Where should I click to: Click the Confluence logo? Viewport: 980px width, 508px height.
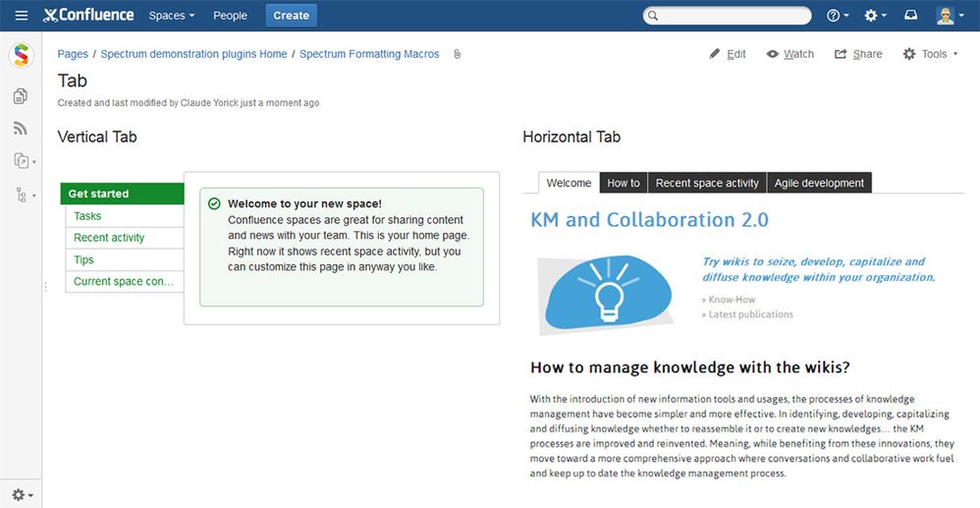pyautogui.click(x=88, y=16)
